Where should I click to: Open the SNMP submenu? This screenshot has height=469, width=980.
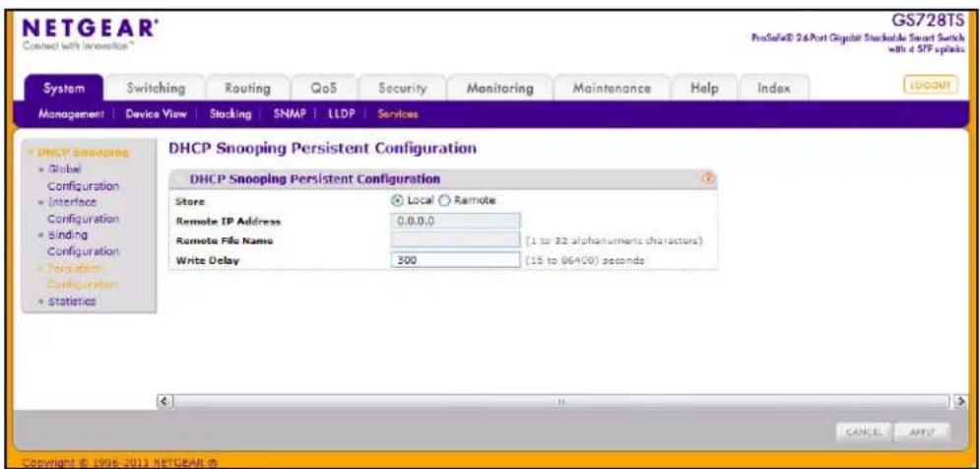point(289,114)
